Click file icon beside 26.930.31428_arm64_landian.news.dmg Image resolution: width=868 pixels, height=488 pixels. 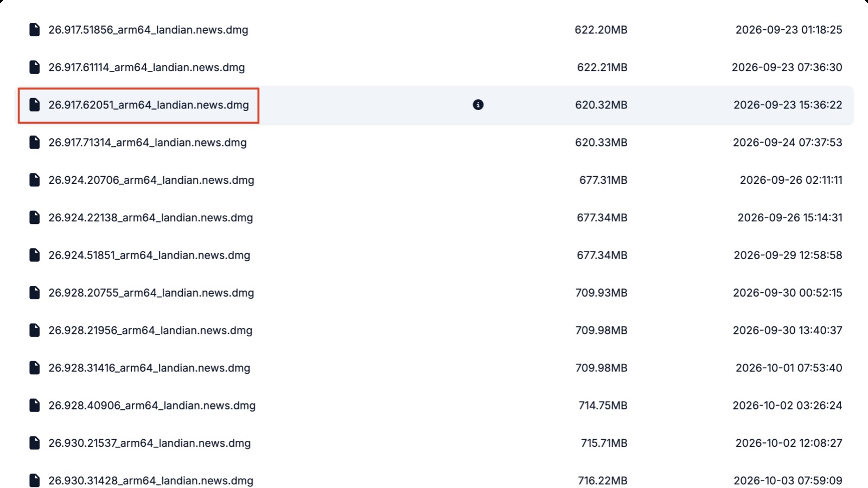(x=34, y=480)
